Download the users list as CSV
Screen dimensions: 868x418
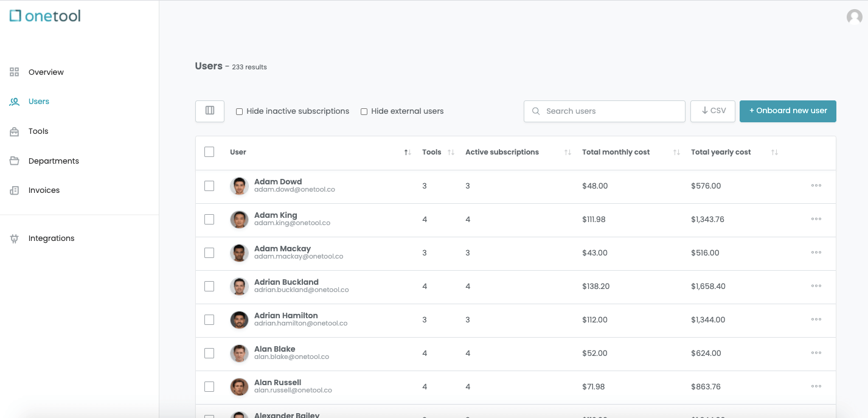(x=713, y=111)
